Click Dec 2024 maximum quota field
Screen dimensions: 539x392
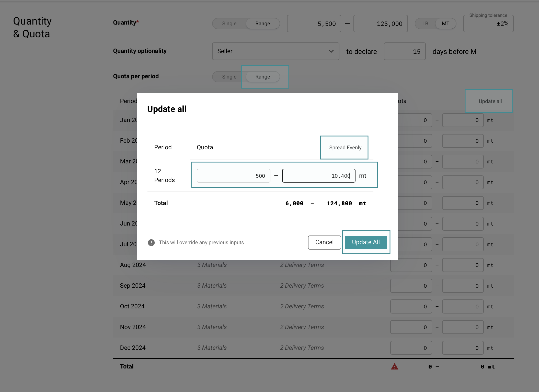pos(463,348)
